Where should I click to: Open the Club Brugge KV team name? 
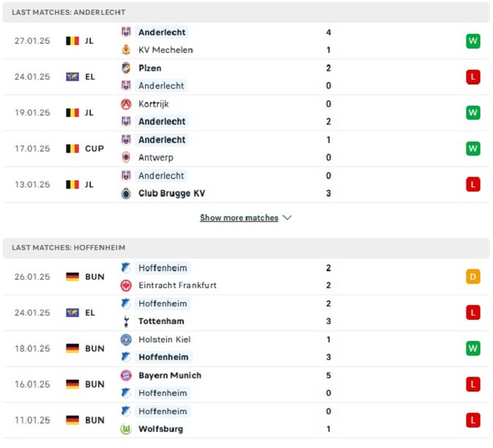click(172, 193)
